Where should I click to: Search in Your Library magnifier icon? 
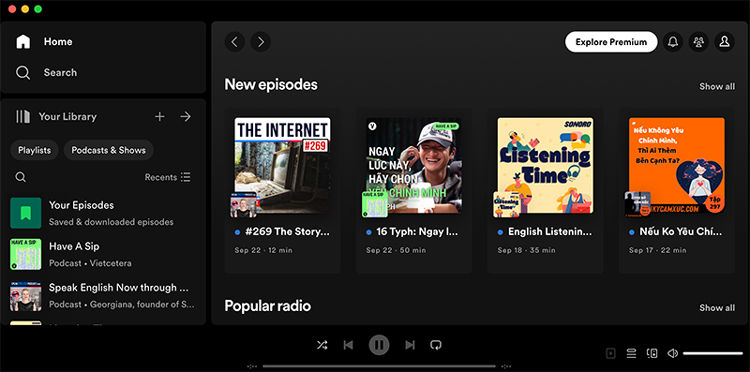(21, 177)
